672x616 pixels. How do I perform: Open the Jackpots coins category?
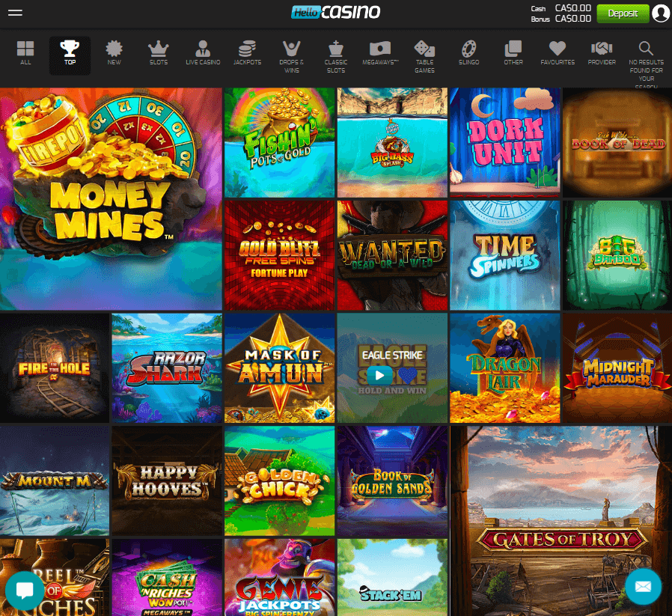(247, 52)
